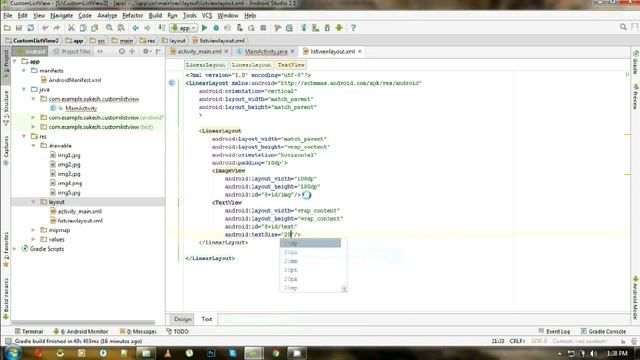
Task: Open the Project panel settings gear
Action: [x=146, y=51]
